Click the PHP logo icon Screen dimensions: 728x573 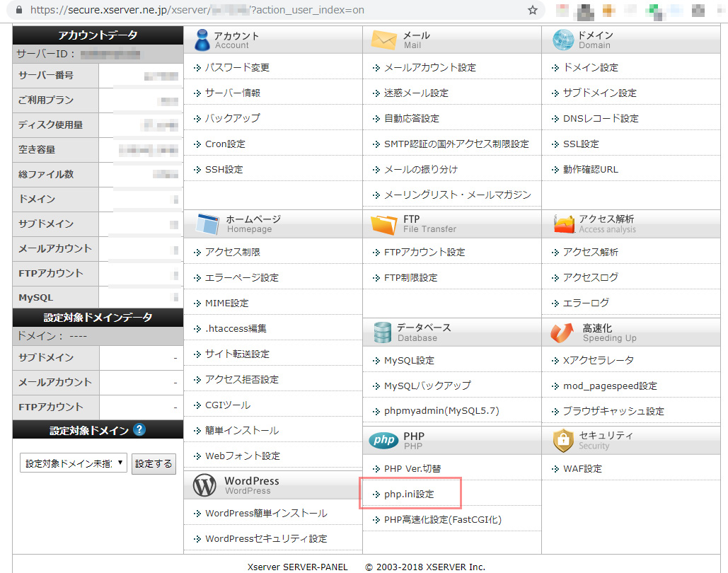click(x=383, y=441)
